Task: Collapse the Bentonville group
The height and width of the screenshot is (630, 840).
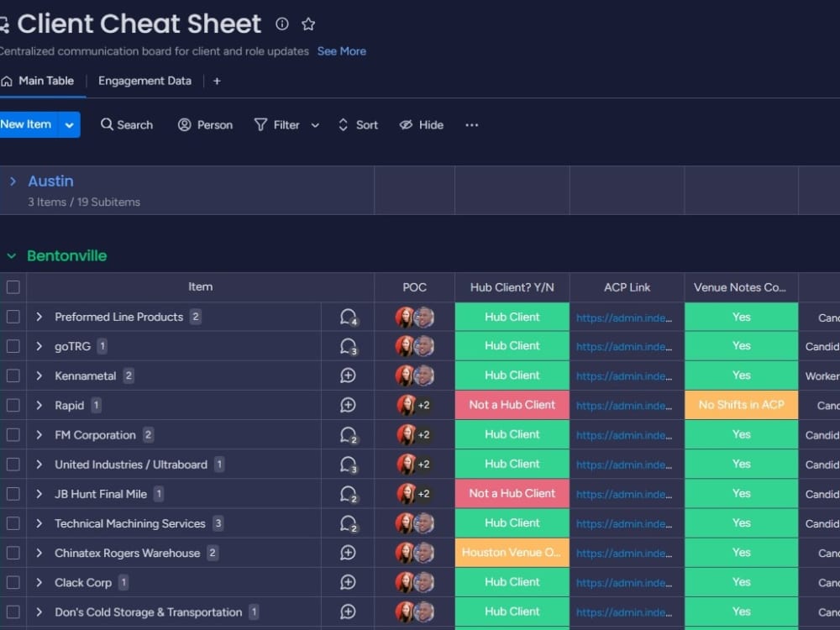Action: tap(11, 256)
